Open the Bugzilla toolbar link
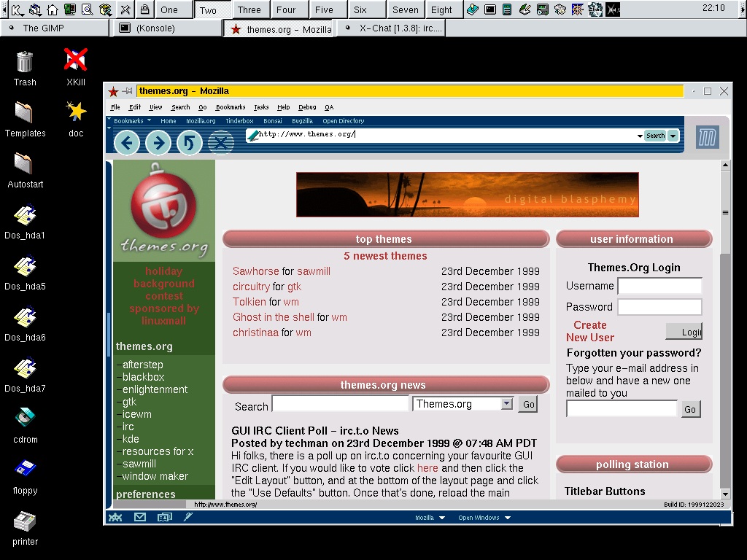 point(303,121)
